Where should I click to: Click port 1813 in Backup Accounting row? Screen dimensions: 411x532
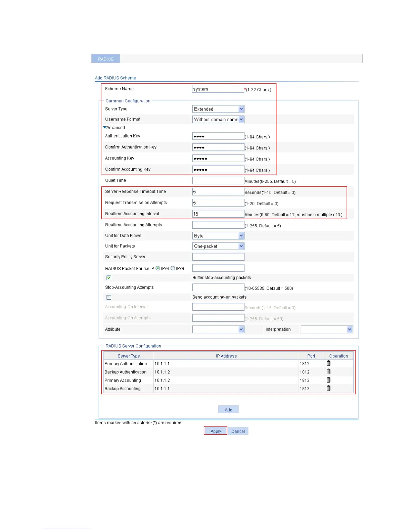coord(305,389)
